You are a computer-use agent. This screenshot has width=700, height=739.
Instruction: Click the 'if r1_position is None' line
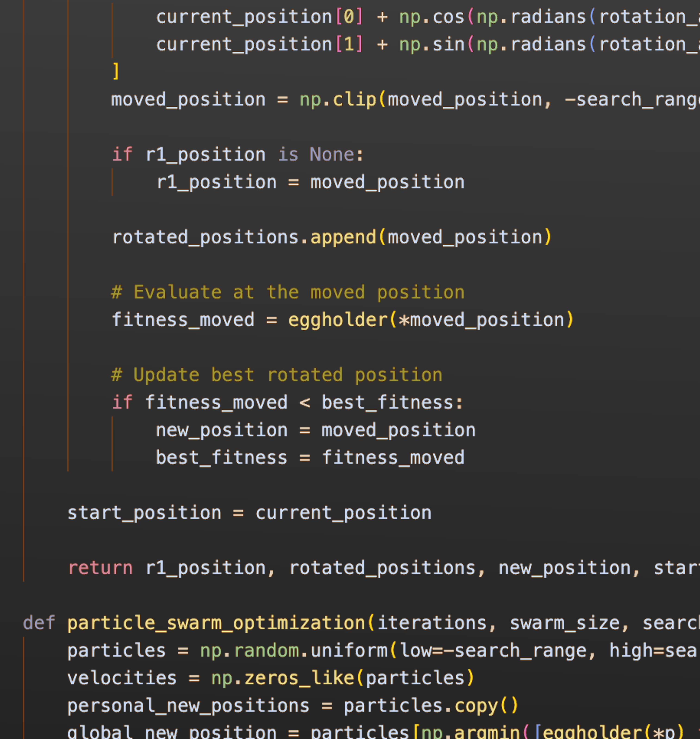click(x=237, y=154)
